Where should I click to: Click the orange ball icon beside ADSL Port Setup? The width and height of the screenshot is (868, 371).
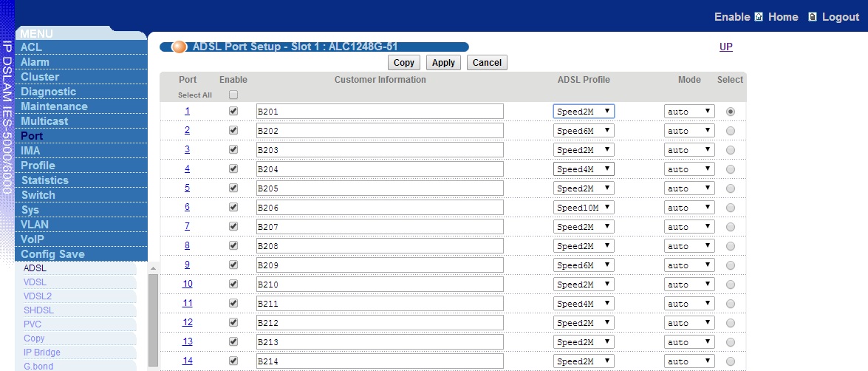179,47
